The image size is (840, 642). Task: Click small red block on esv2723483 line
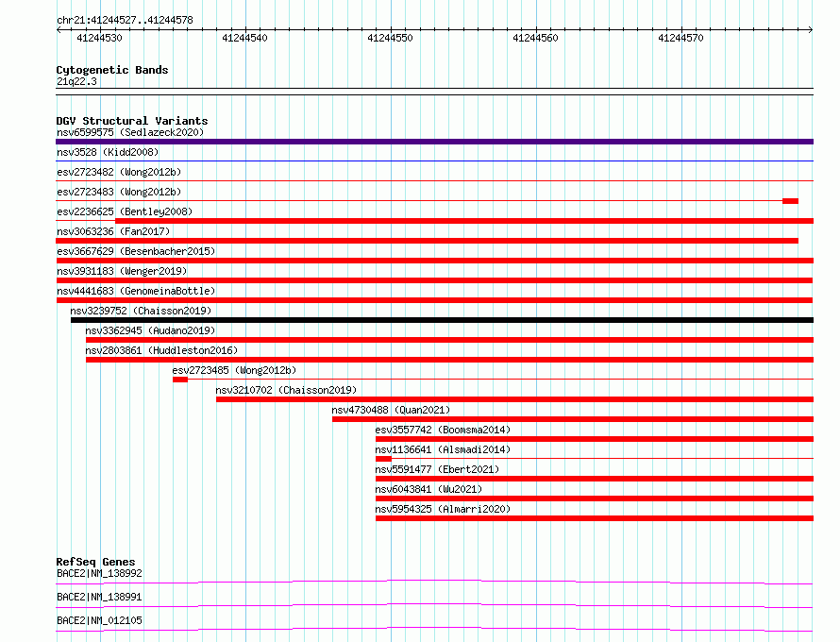790,201
